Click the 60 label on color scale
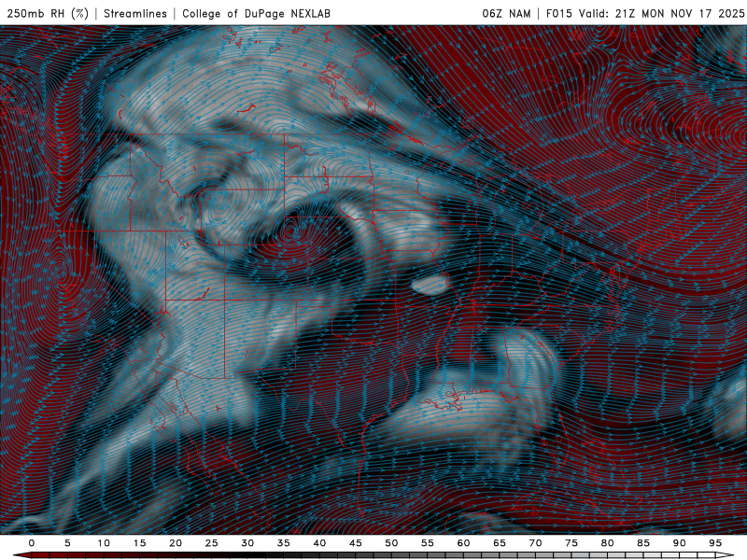The width and height of the screenshot is (747, 560). (x=463, y=543)
